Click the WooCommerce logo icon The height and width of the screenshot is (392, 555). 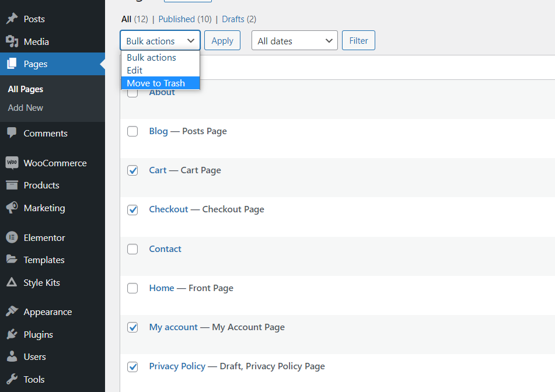click(12, 163)
